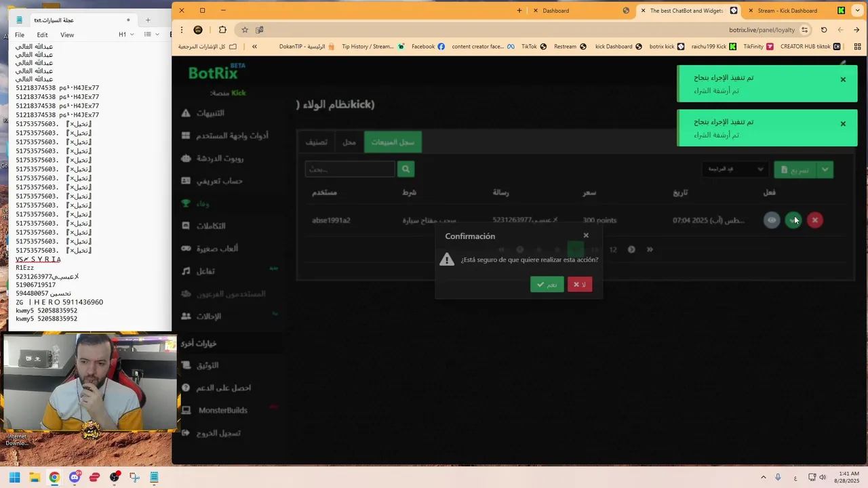Image resolution: width=868 pixels, height=488 pixels.
Task: Switch to the تصنيف tab
Action: [316, 142]
